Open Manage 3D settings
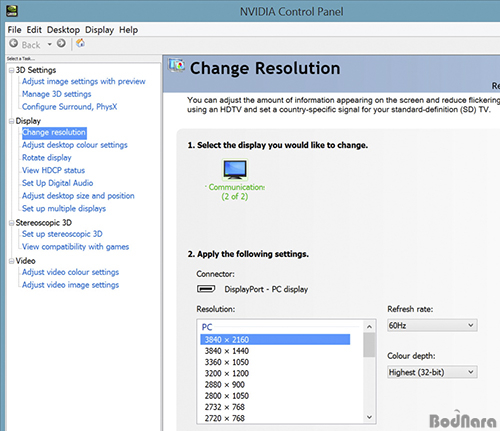 (57, 94)
